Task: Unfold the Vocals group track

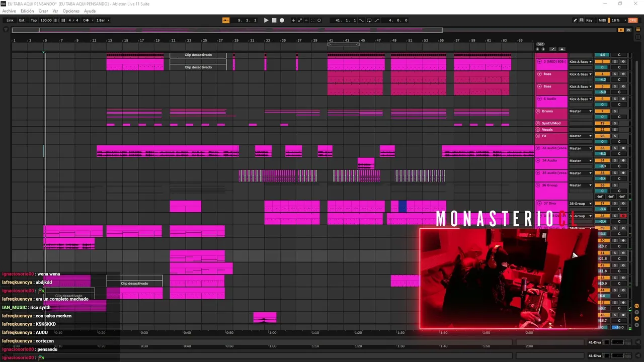Action: point(538,130)
